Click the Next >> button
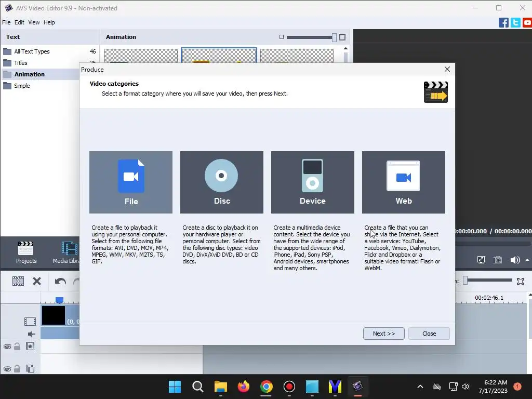This screenshot has width=532, height=399. 384,334
